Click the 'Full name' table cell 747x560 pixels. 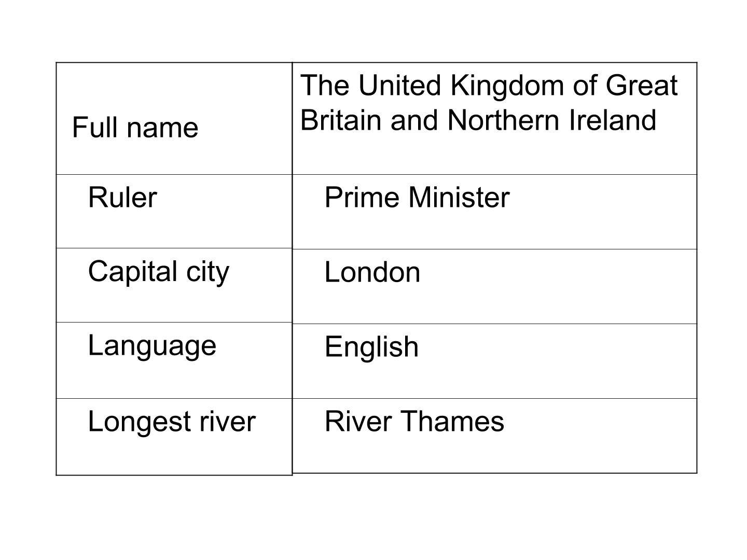point(174,118)
